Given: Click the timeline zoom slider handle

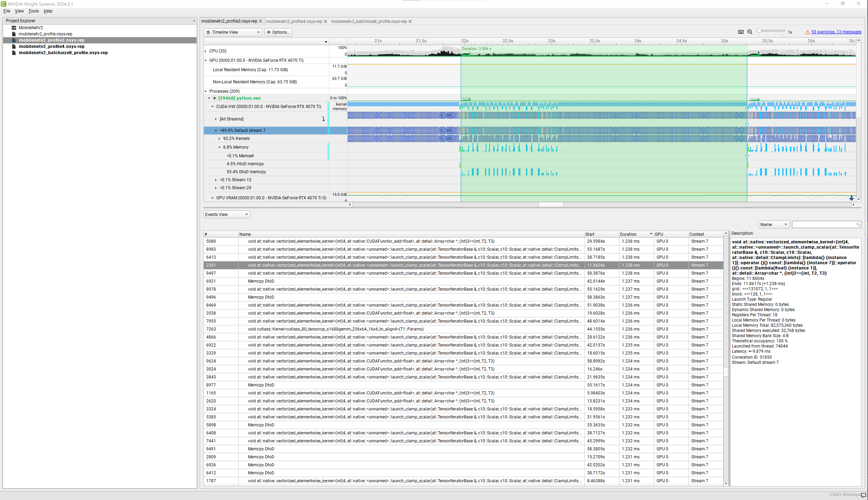Looking at the screenshot, I should point(759,31).
